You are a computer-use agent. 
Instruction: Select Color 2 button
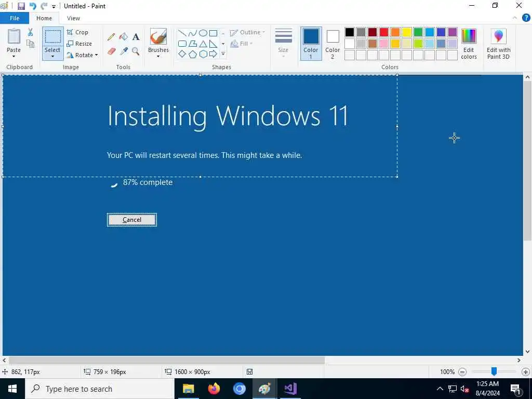click(x=332, y=44)
